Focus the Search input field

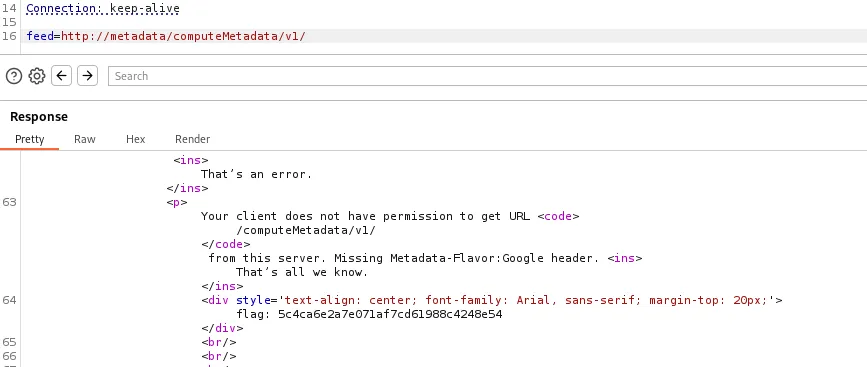(x=487, y=76)
